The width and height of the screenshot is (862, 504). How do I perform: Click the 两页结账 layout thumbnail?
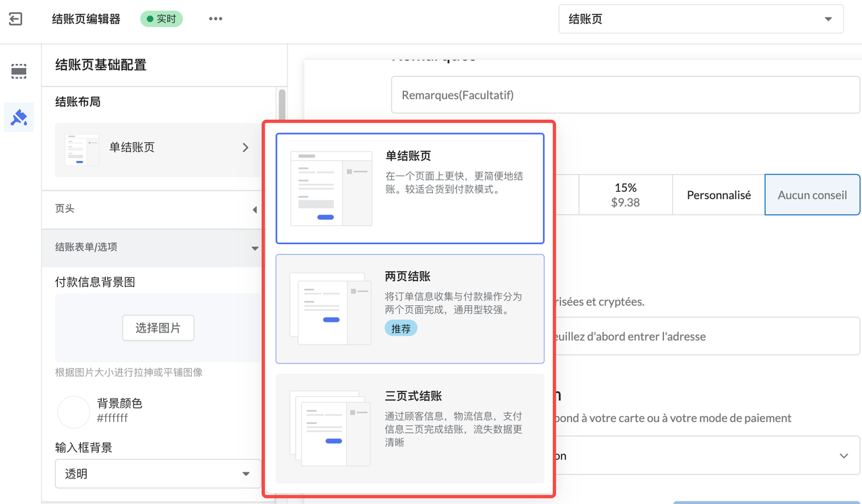(331, 309)
